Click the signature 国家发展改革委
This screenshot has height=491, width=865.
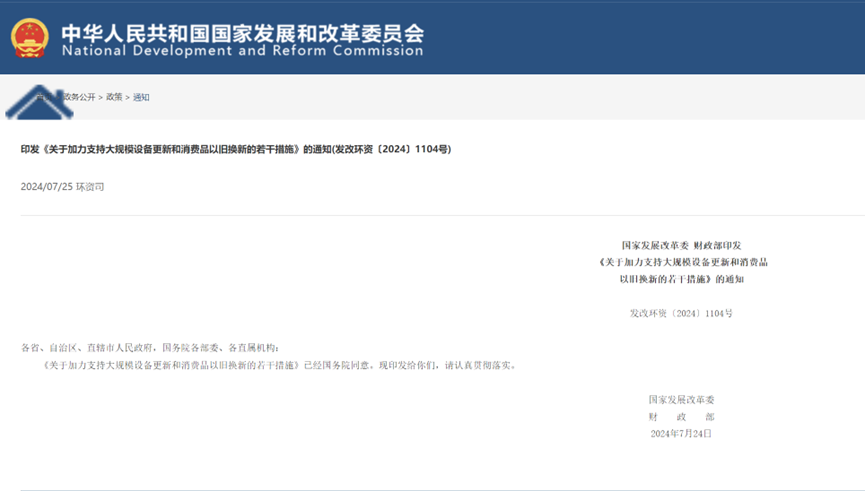681,399
